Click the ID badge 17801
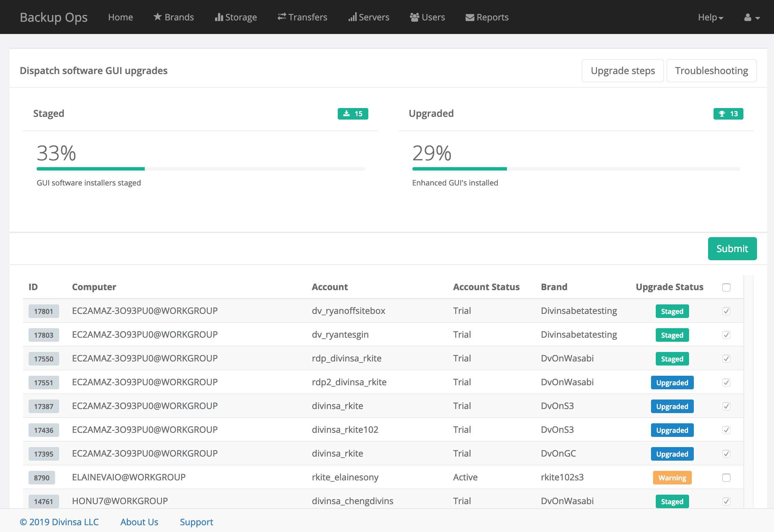Viewport: 774px width, 532px height. pyautogui.click(x=43, y=311)
